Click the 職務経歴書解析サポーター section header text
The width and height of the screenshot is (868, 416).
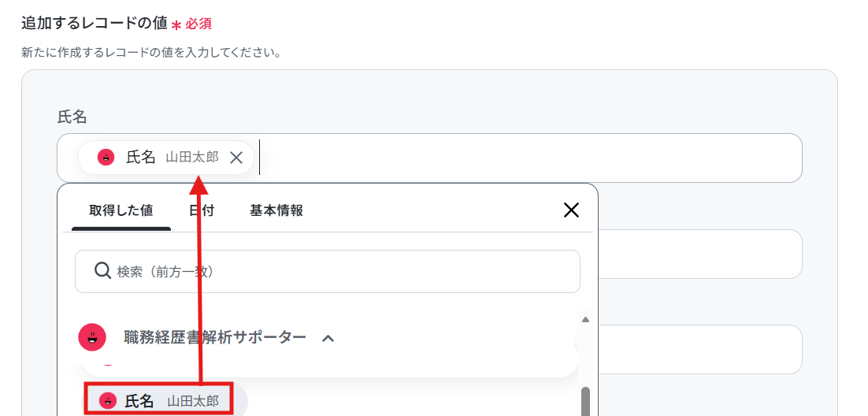[215, 337]
